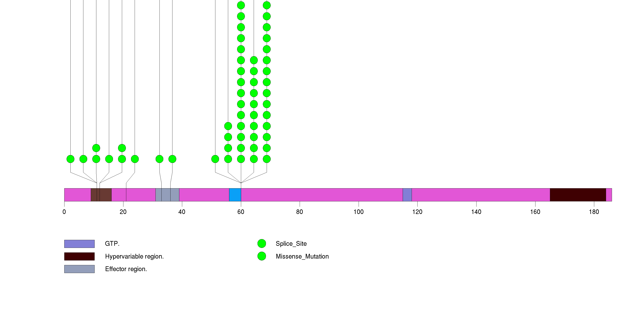644x322 pixels.
Task: Click the Effector region legend swatch
Action: click(x=79, y=269)
